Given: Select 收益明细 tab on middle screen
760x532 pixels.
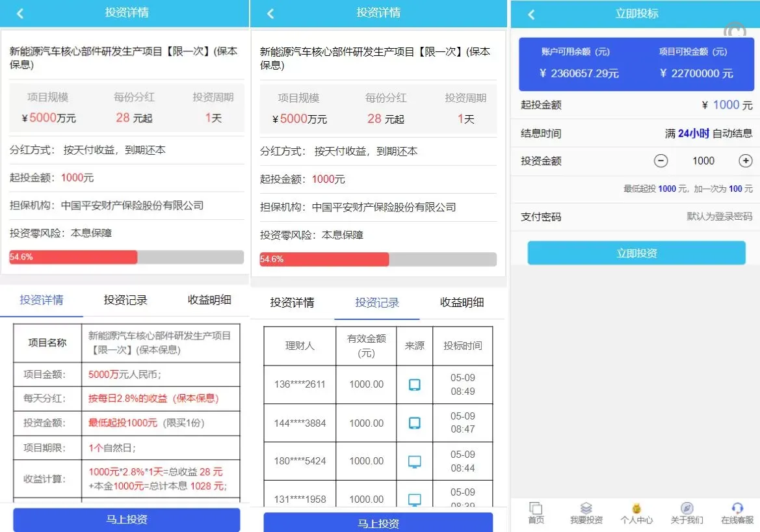Looking at the screenshot, I should pyautogui.click(x=462, y=302).
